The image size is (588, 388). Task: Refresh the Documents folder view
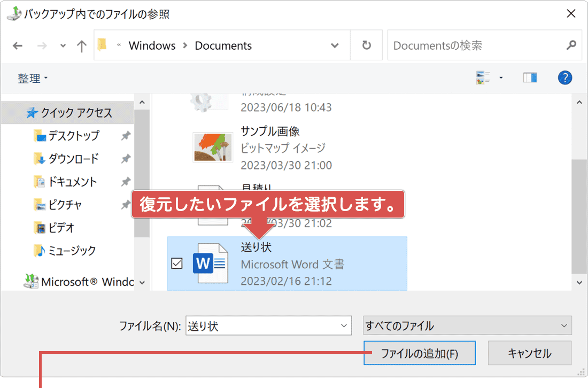tap(366, 45)
